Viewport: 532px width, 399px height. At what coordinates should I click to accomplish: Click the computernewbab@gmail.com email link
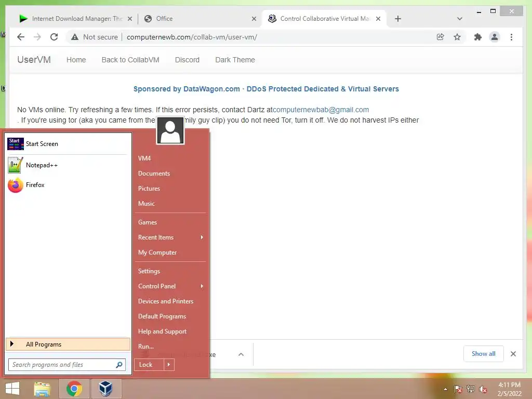pos(321,110)
